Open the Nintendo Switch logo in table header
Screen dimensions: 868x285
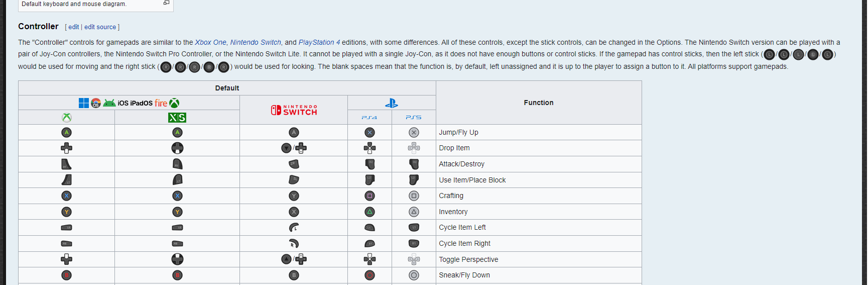pyautogui.click(x=294, y=110)
